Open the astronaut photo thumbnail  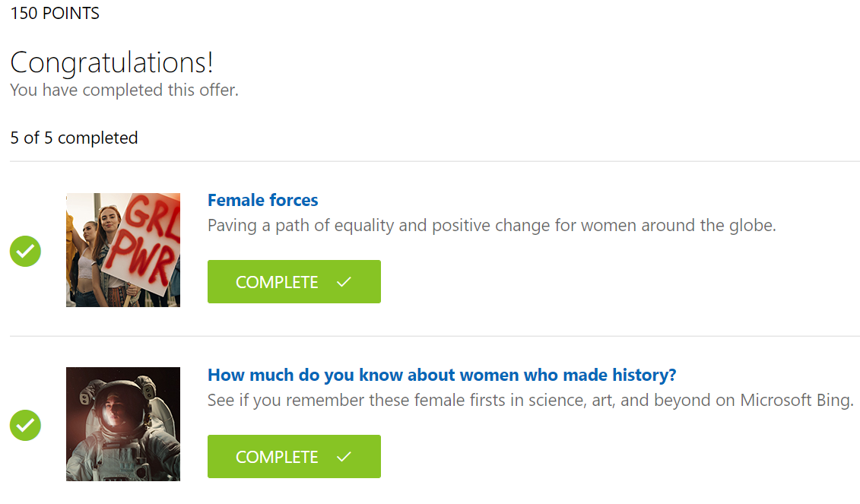pyautogui.click(x=123, y=424)
